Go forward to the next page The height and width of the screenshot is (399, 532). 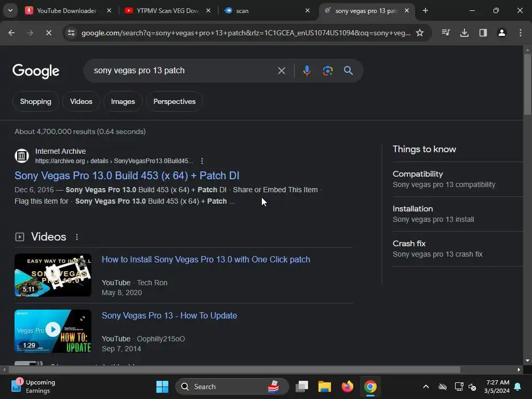30,33
